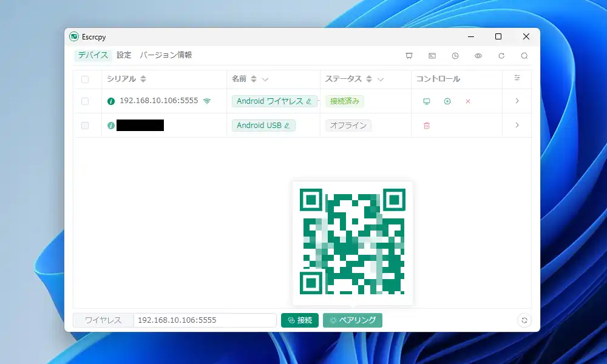
Task: Click the terminal icon in the top toolbar
Action: pos(432,56)
